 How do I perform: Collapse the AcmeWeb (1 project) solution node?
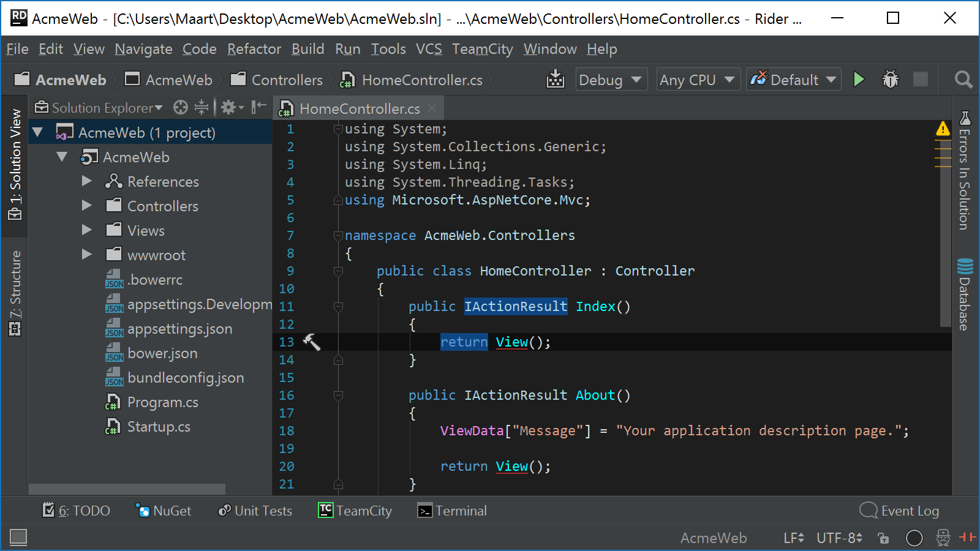point(37,132)
